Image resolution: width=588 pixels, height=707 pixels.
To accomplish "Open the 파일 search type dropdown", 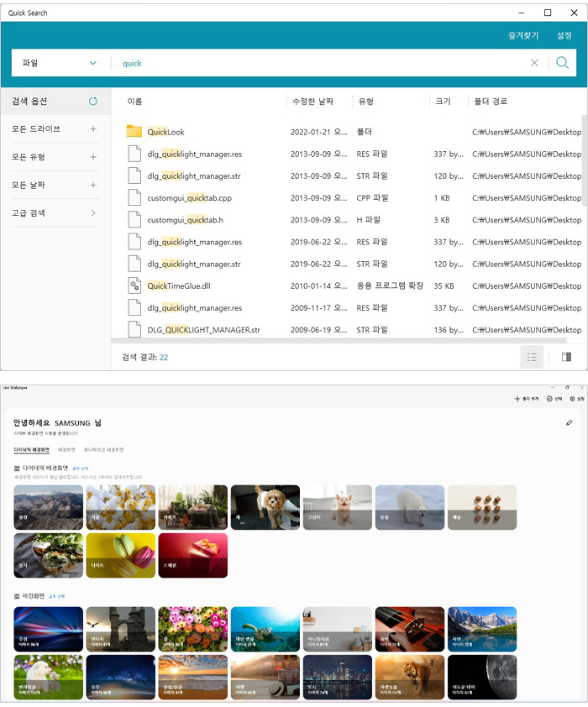I will coord(59,63).
